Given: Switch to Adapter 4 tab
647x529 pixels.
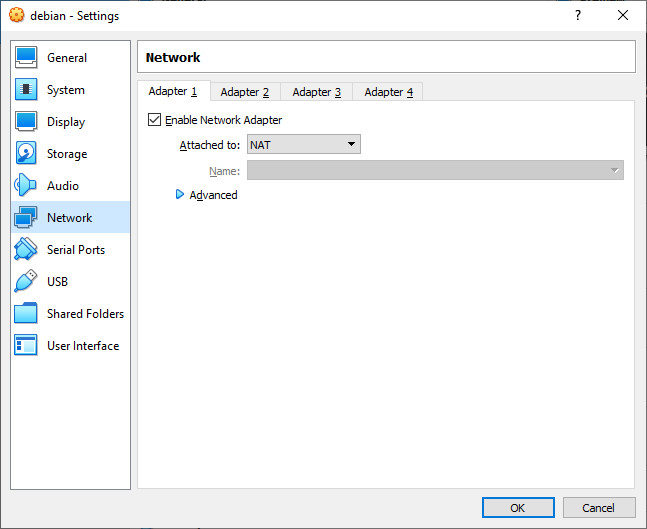Looking at the screenshot, I should click(388, 92).
